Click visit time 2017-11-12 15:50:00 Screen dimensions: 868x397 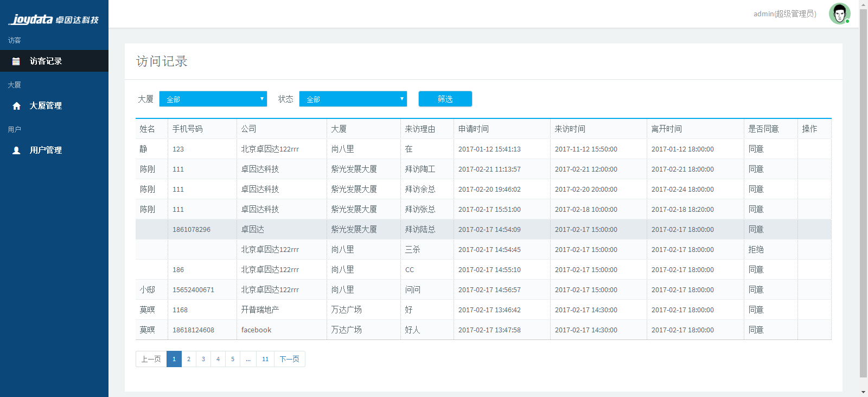586,149
